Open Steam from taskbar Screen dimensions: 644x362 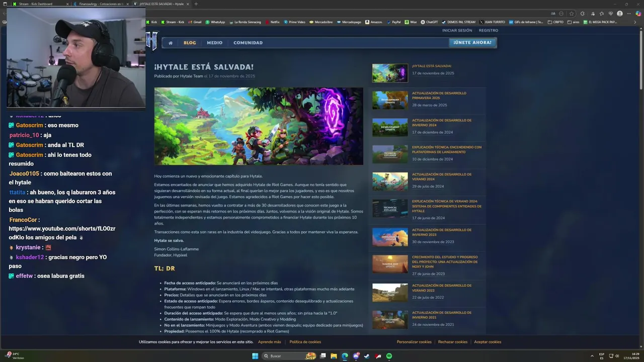pyautogui.click(x=367, y=356)
